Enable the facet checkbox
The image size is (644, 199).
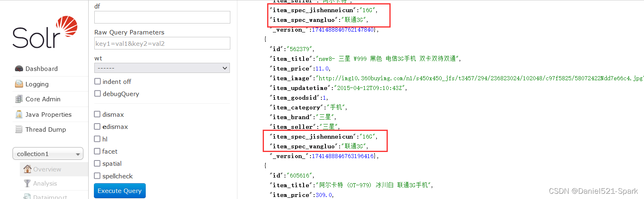click(98, 151)
